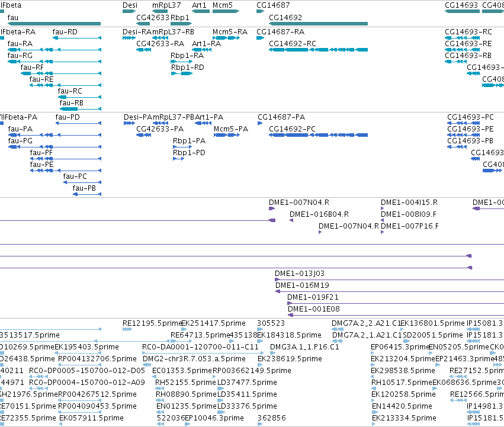
Task: Click the Desi gene label
Action: point(130,5)
